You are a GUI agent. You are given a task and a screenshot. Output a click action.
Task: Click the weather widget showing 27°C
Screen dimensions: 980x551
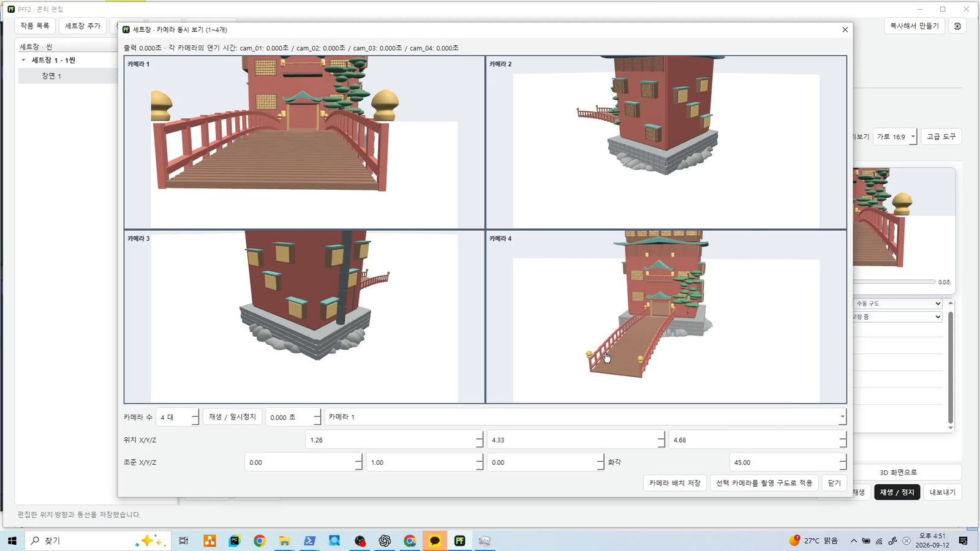pyautogui.click(x=814, y=541)
